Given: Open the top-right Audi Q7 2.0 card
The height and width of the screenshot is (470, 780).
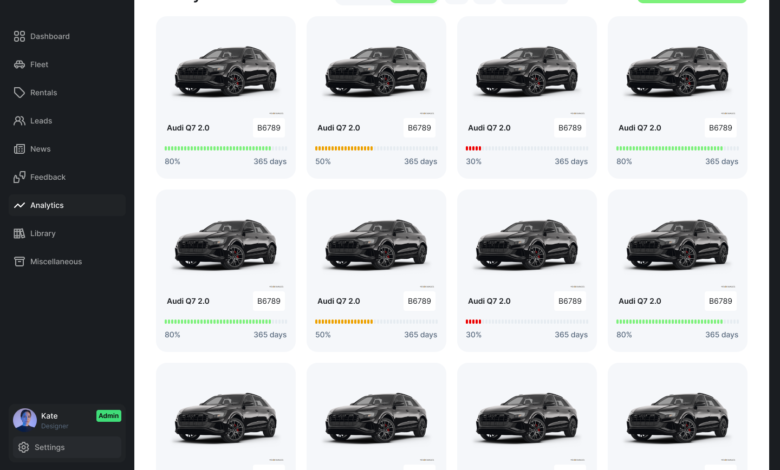Looking at the screenshot, I should [677, 97].
